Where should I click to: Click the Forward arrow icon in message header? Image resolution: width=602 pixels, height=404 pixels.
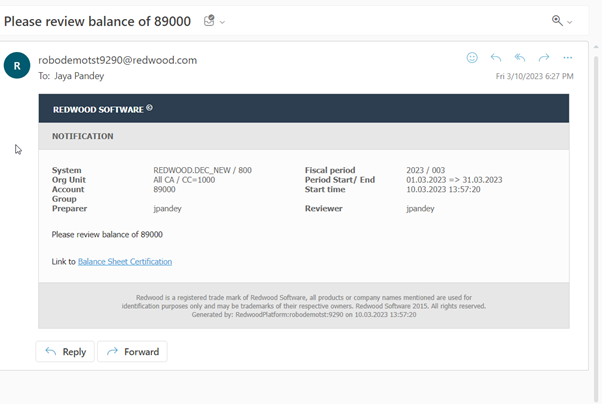click(x=544, y=58)
